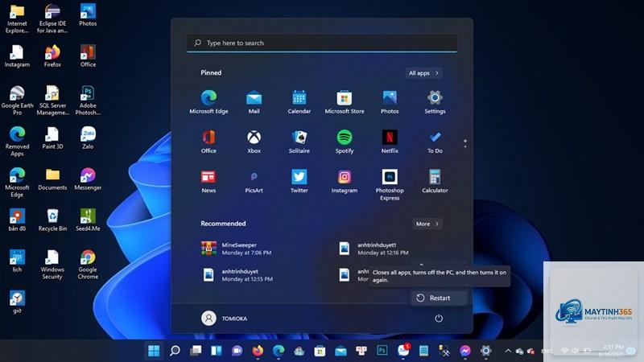Screen dimensions: 644x362
Task: Select Firefox desktop icon
Action: [x=52, y=56]
